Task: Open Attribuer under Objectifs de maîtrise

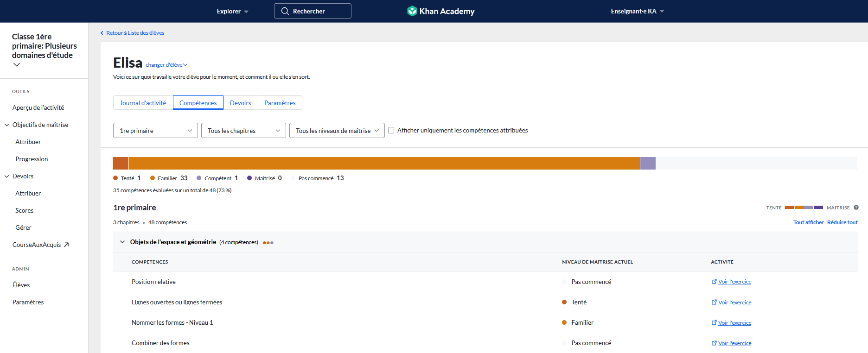Action: [28, 142]
